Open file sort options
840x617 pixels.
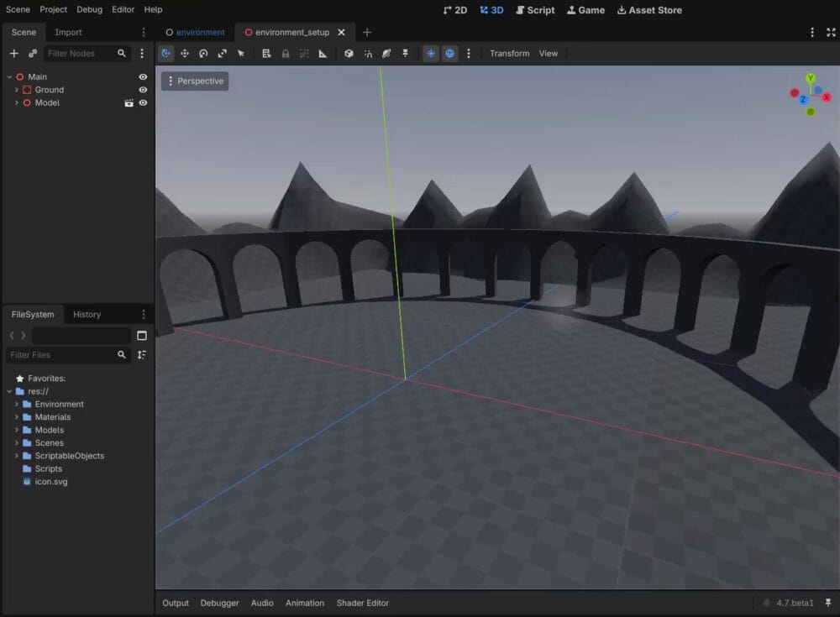click(x=142, y=355)
